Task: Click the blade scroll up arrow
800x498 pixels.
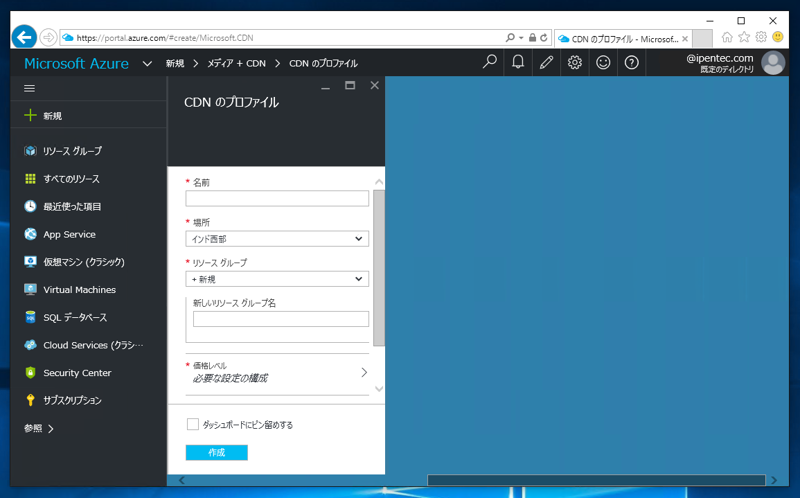Action: coord(379,182)
